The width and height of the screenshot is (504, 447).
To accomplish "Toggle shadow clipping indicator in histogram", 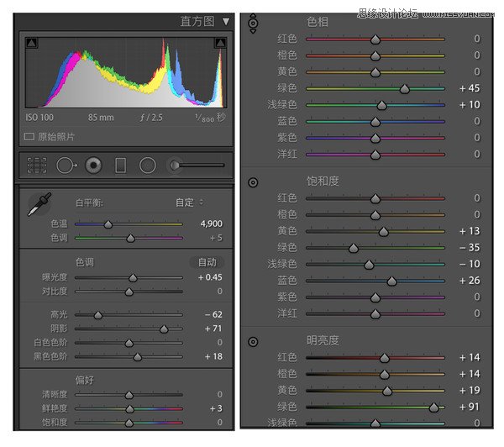I will tap(32, 43).
